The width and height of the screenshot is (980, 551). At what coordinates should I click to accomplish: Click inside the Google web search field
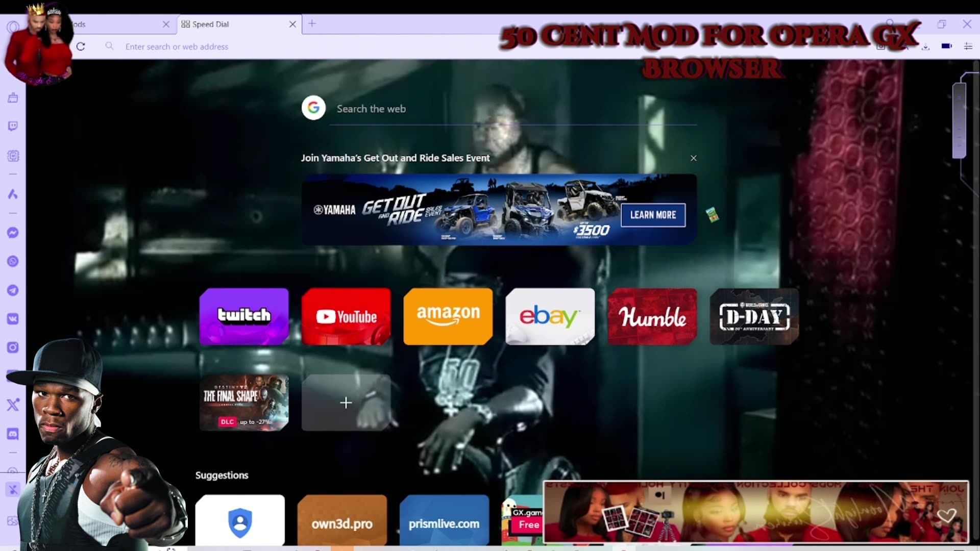coord(459,109)
